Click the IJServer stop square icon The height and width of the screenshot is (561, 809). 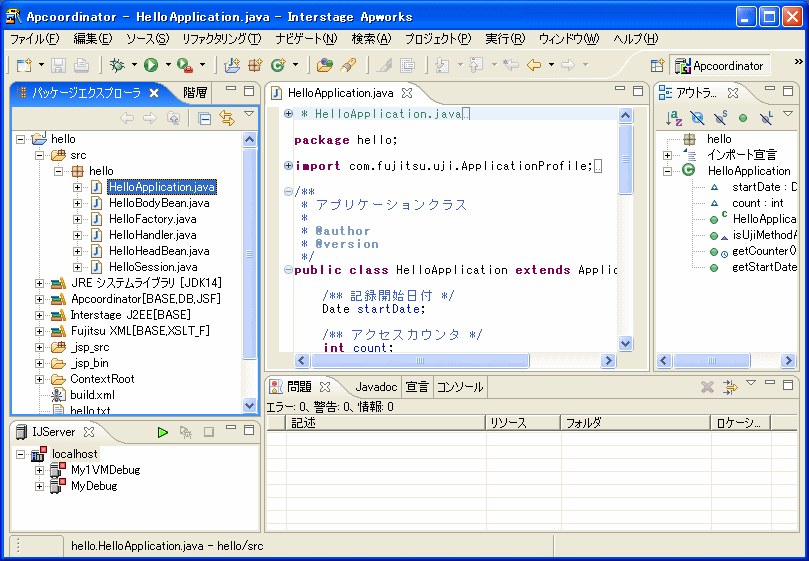pos(208,432)
